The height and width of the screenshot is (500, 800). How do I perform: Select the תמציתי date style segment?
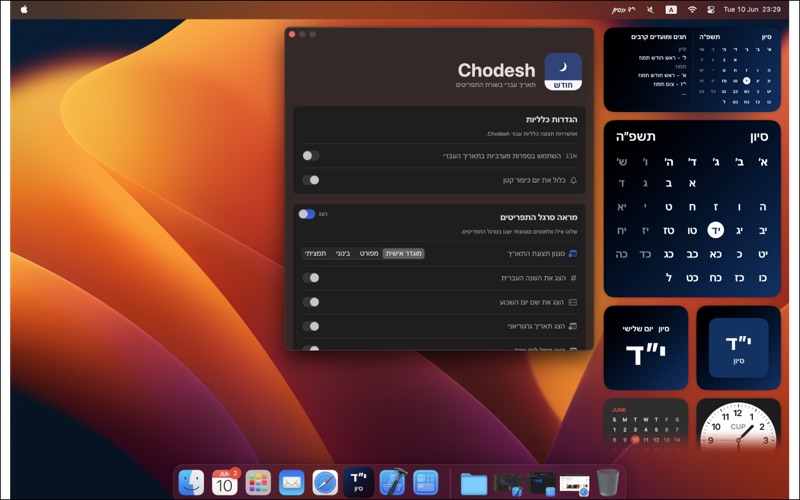(315, 254)
